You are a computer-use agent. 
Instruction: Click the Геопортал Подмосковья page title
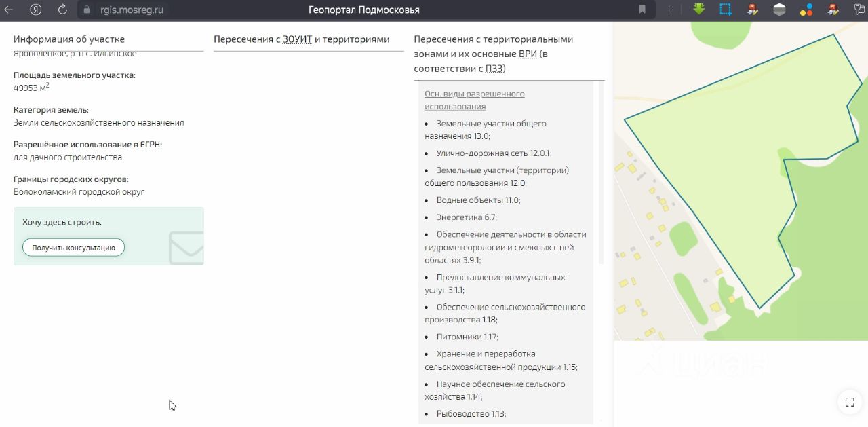coord(364,10)
